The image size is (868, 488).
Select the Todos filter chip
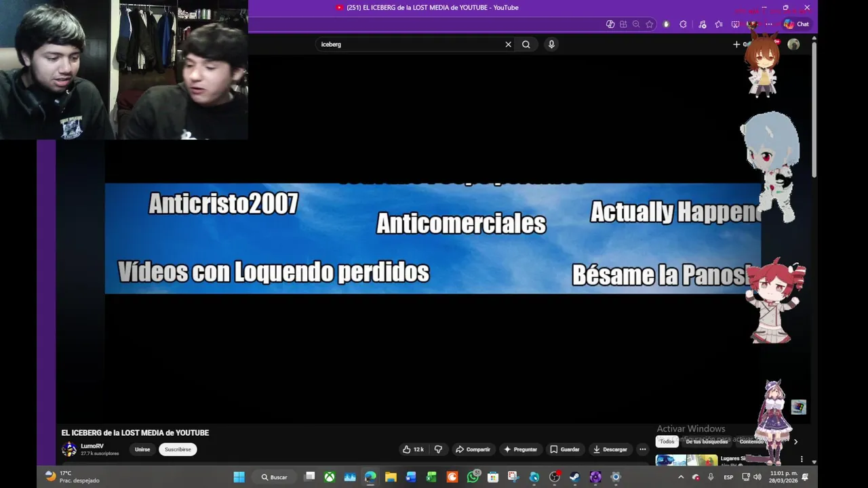coord(667,442)
